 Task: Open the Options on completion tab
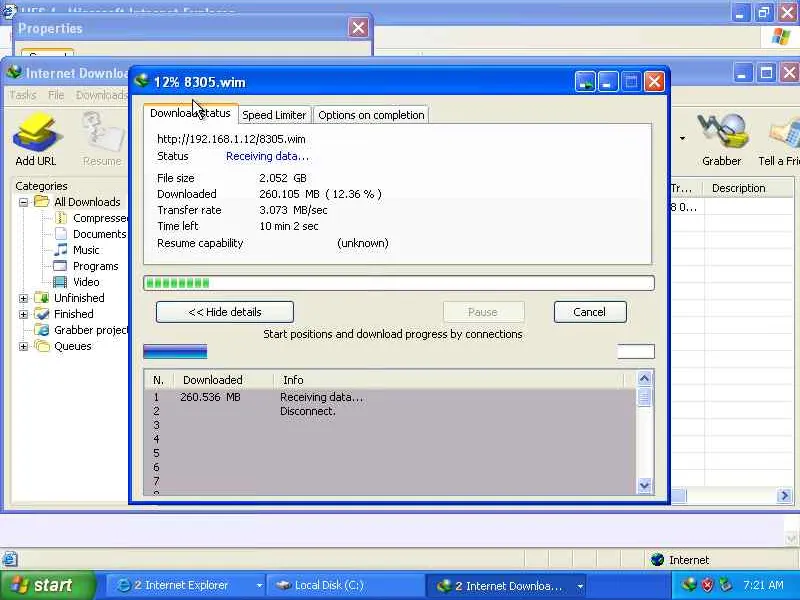371,115
